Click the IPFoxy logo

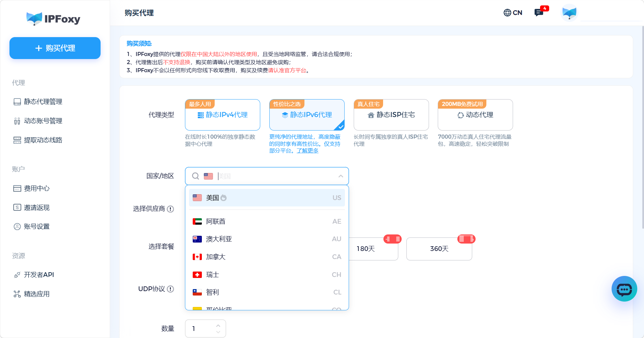(x=53, y=19)
